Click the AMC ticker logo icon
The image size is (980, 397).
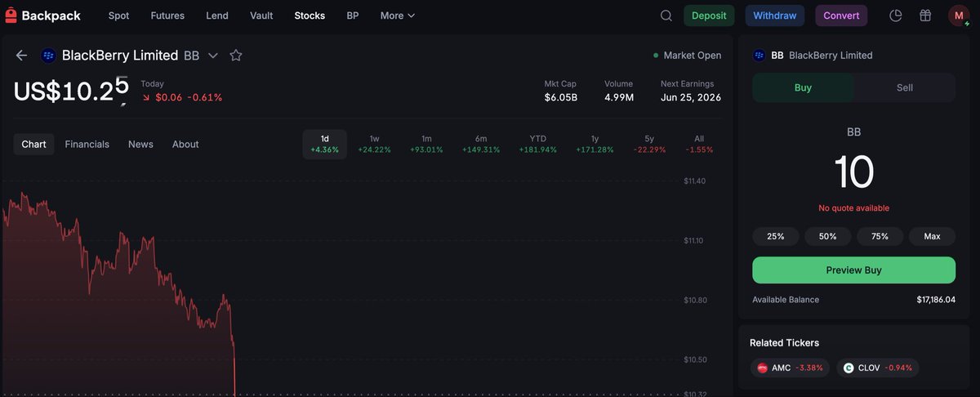click(762, 368)
